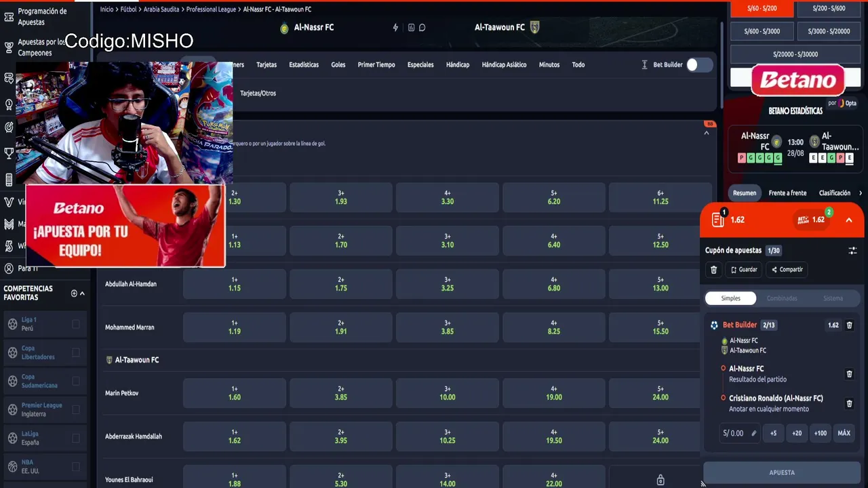Click the NBA basketball icon
This screenshot has width=868, height=488.
[x=12, y=466]
